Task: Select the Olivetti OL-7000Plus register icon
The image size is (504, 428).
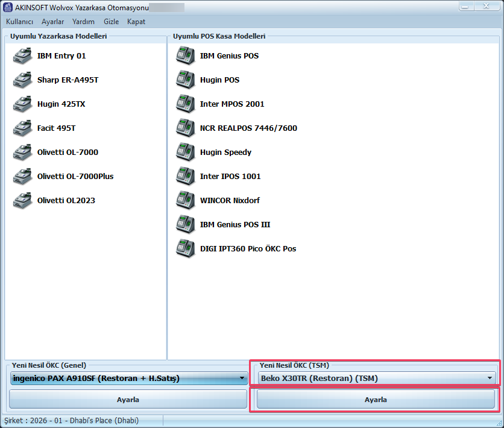Action: click(x=22, y=176)
